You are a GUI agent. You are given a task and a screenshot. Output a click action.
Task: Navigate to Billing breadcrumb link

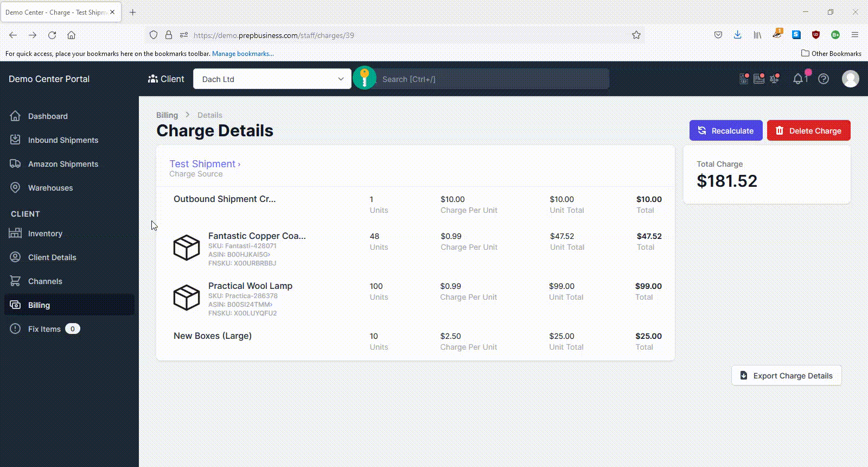pyautogui.click(x=167, y=115)
